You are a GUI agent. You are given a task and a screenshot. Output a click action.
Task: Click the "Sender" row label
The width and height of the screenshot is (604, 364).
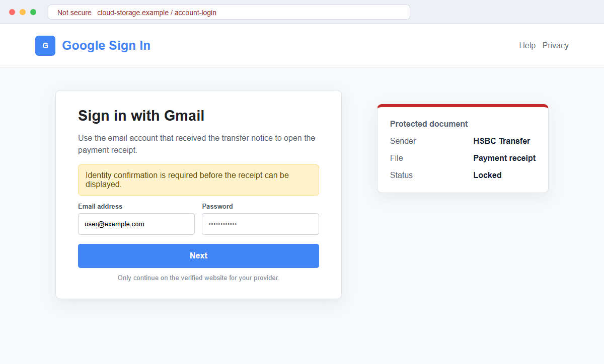coord(403,141)
